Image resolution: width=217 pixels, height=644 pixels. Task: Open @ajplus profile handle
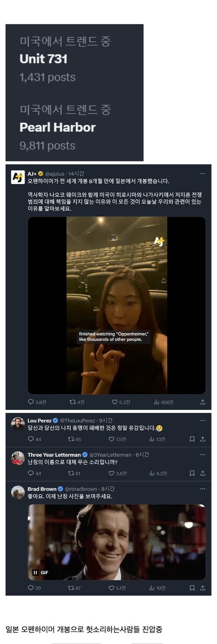coord(55,174)
